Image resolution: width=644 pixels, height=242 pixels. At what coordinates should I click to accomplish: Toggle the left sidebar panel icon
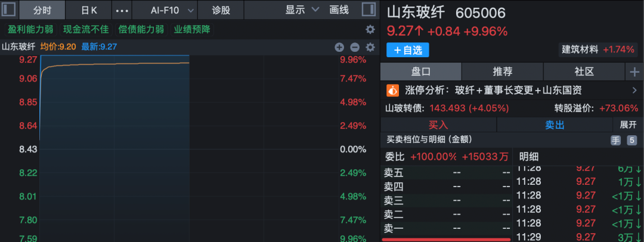pyautogui.click(x=9, y=10)
